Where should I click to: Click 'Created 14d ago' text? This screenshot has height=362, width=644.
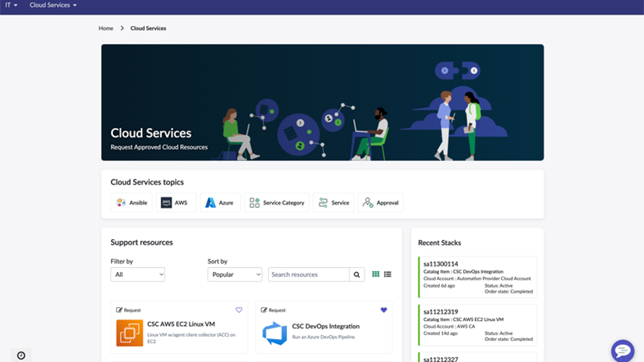pyautogui.click(x=440, y=333)
